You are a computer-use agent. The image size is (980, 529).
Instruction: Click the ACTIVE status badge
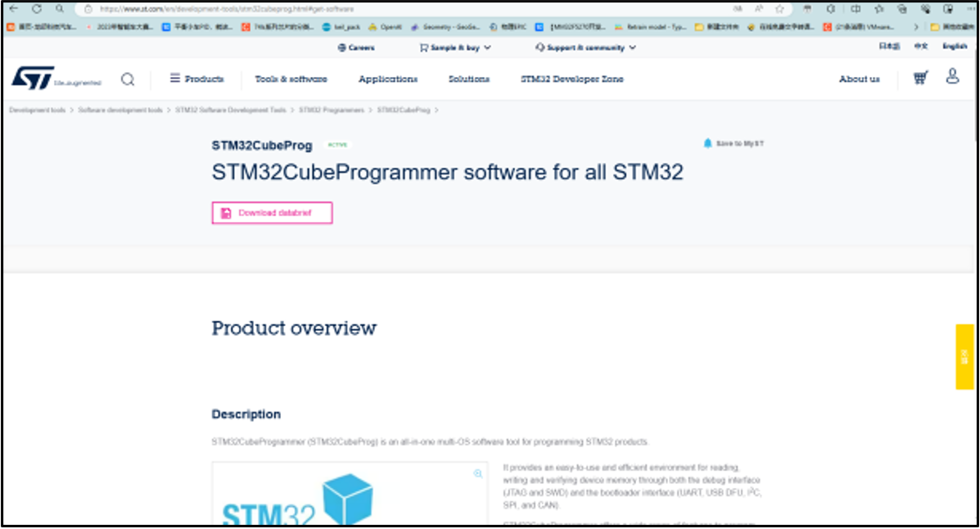[337, 144]
